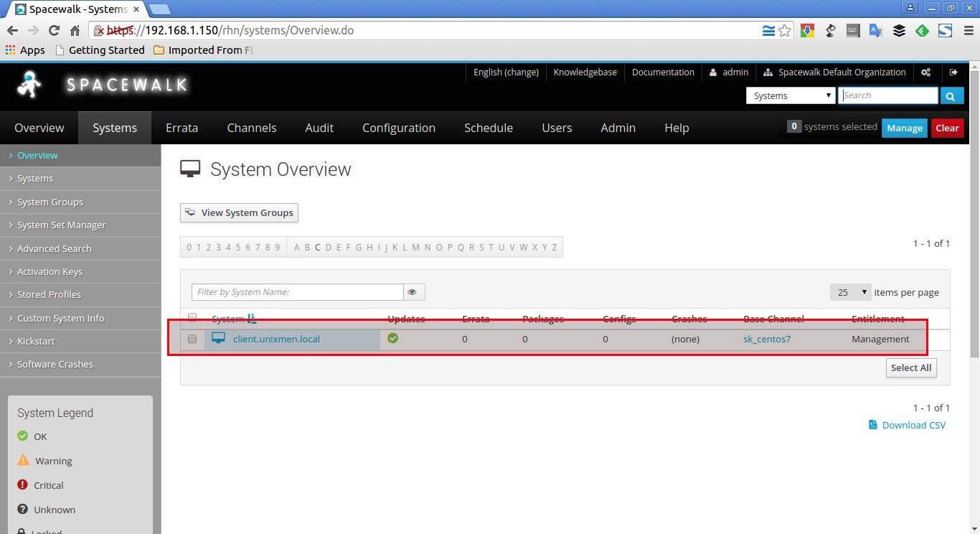Expand System Groups sidebar item
This screenshot has width=980, height=534.
pyautogui.click(x=80, y=202)
